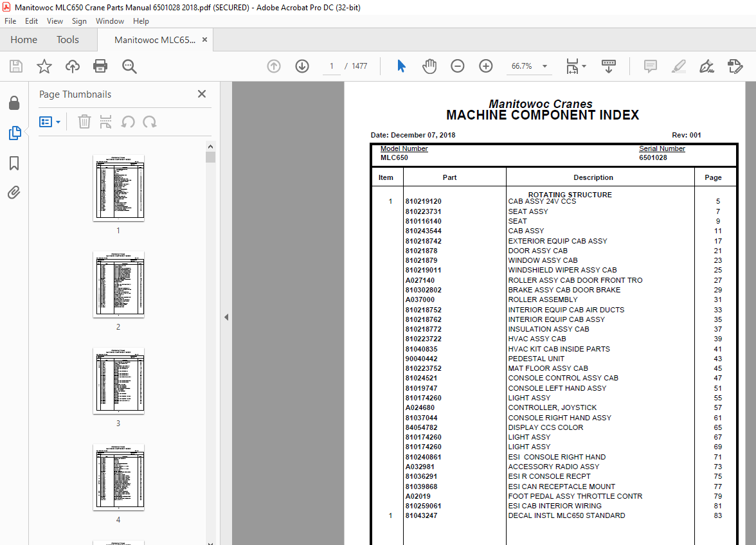Open the Sign menu
This screenshot has height=545, width=756.
pos(79,21)
